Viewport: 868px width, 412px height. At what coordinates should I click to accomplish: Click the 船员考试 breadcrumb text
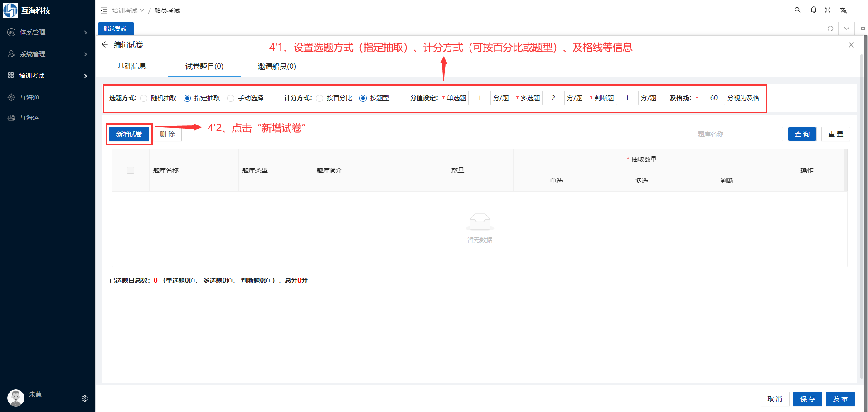coord(167,10)
